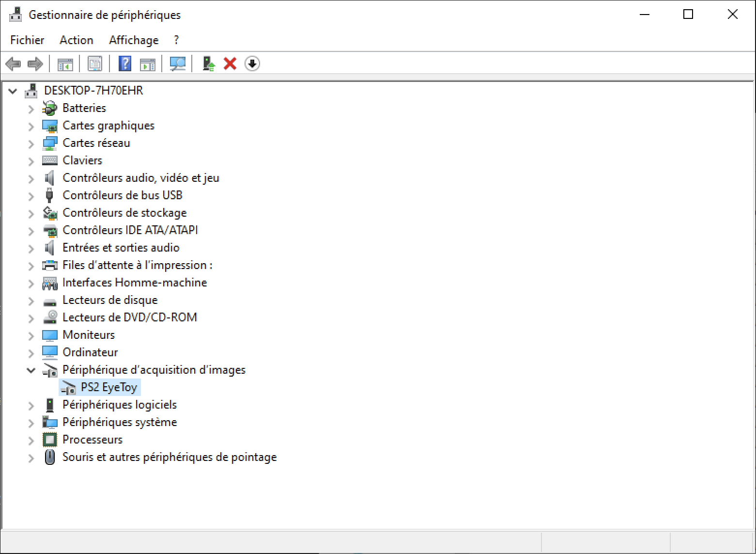756x554 pixels.
Task: Collapse Périphérique d'acquisition d'images node
Action: pos(31,370)
